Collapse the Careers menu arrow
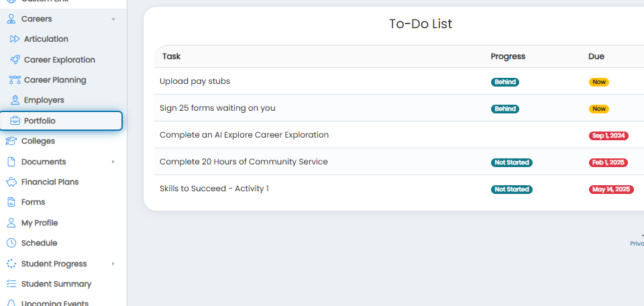This screenshot has width=644, height=306. click(113, 19)
